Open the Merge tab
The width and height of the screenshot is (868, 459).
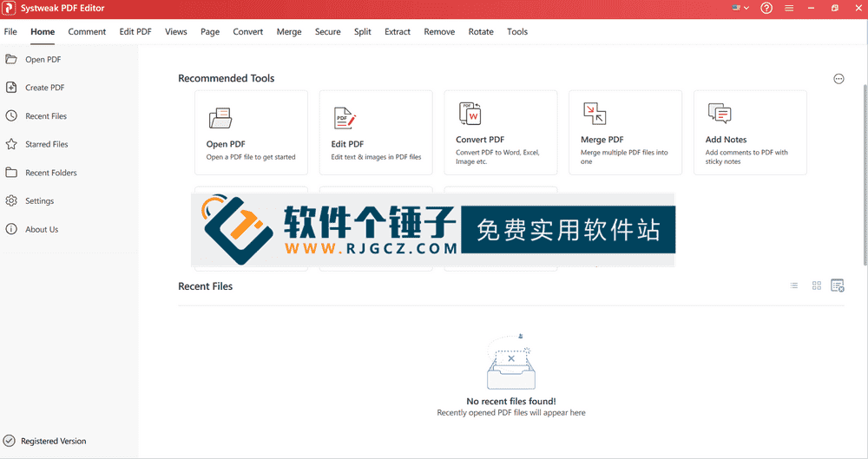coord(289,31)
